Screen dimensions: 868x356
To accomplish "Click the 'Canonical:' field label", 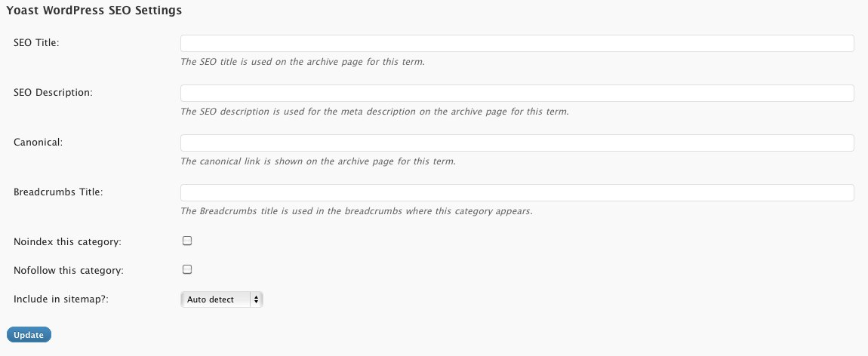I will [x=38, y=142].
